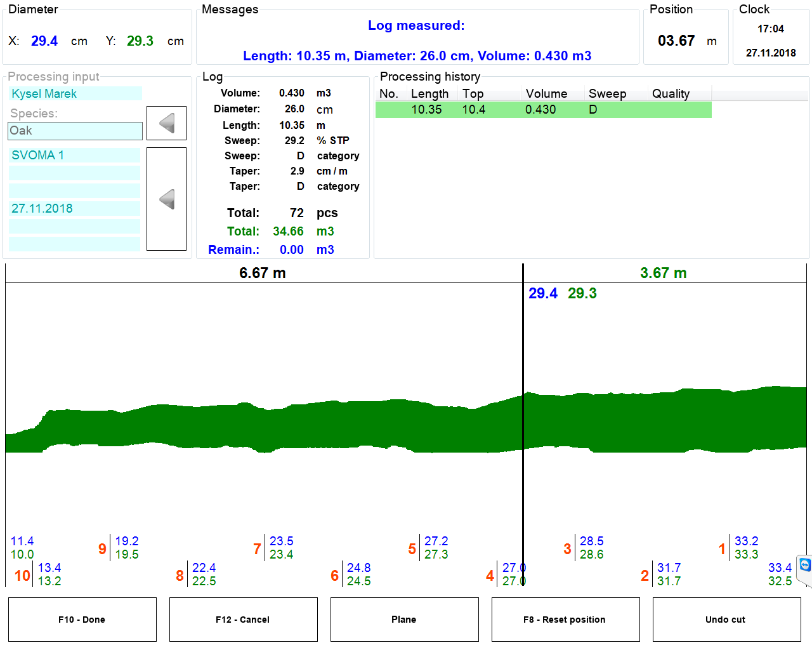
Task: Click the Position value 03.67
Action: [676, 41]
